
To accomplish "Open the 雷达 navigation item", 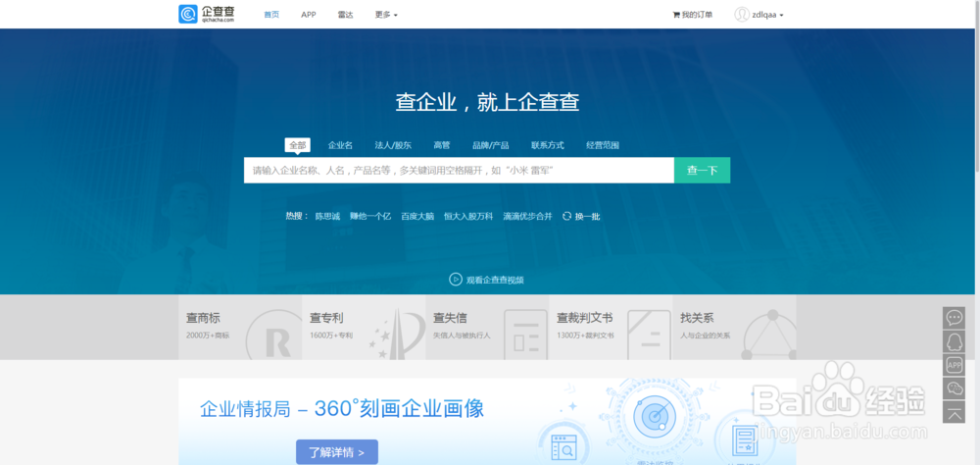I will (345, 15).
